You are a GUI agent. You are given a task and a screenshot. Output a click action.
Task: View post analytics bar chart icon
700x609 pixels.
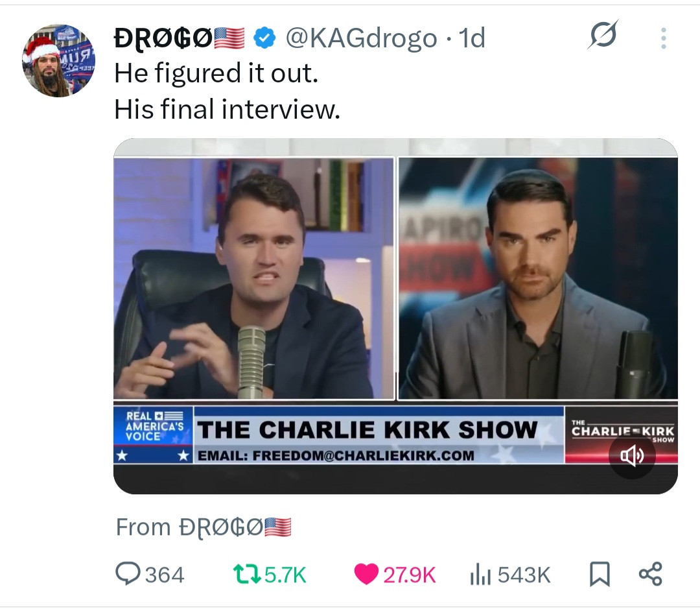(x=480, y=575)
